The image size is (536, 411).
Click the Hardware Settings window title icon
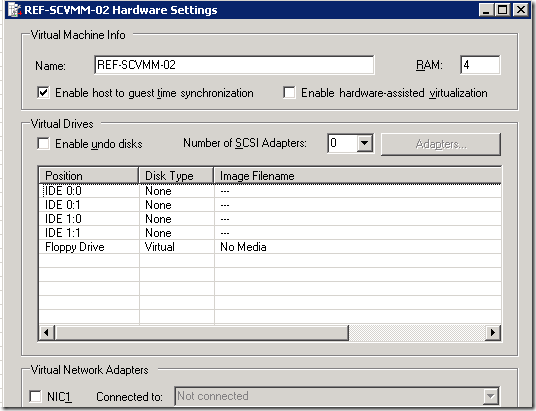(x=14, y=10)
